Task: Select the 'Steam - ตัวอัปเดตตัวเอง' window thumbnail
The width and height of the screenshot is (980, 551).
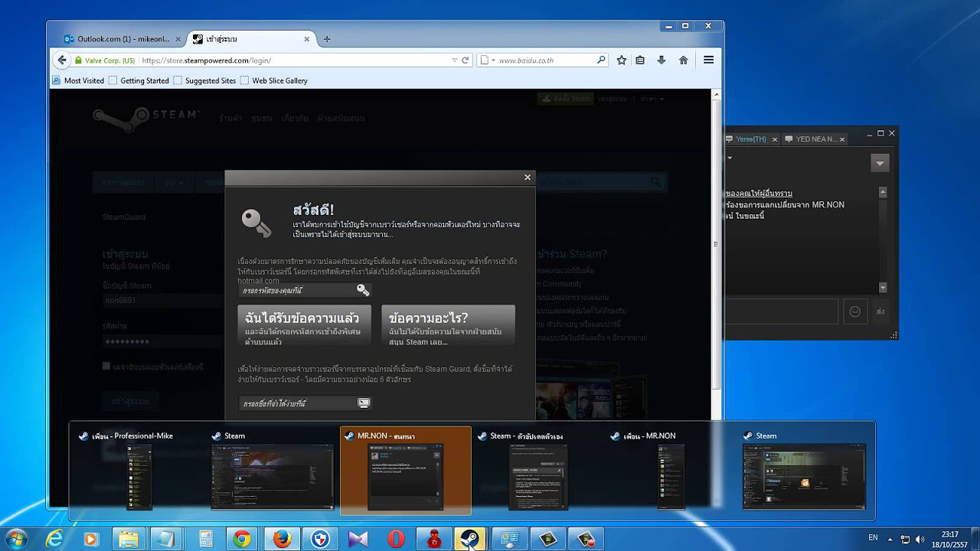Action: pyautogui.click(x=538, y=470)
